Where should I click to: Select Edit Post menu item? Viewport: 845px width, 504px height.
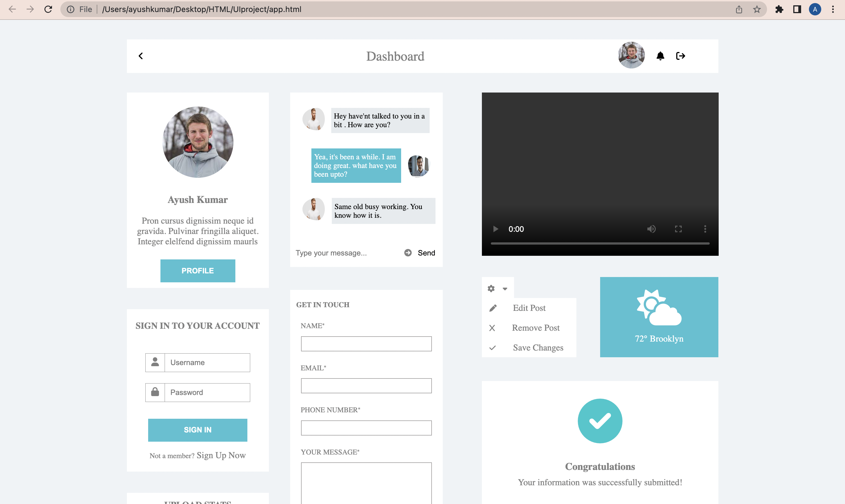pos(529,308)
